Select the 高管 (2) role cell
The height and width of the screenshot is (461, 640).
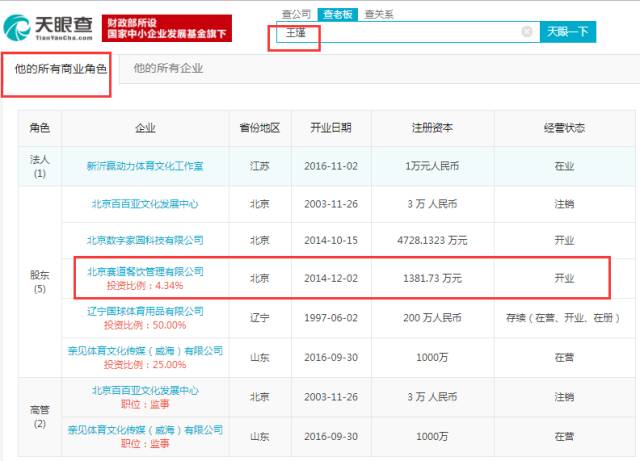[40, 416]
